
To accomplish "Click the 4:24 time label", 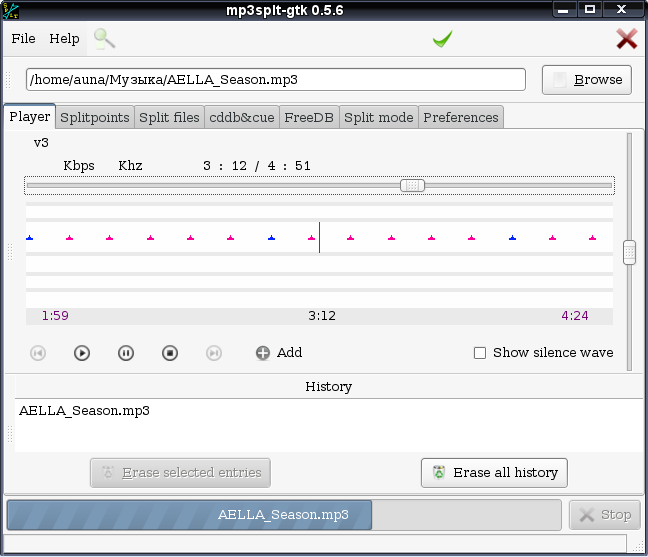I will 574,316.
